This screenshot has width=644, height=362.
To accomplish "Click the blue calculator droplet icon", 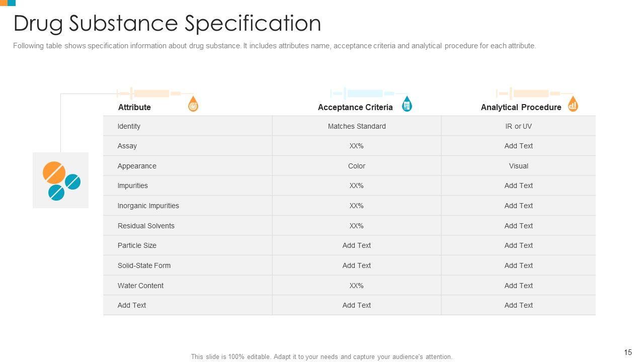I will pyautogui.click(x=407, y=104).
